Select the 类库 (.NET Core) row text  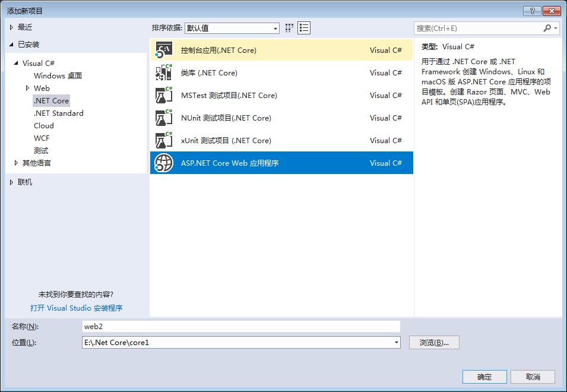pyautogui.click(x=209, y=72)
